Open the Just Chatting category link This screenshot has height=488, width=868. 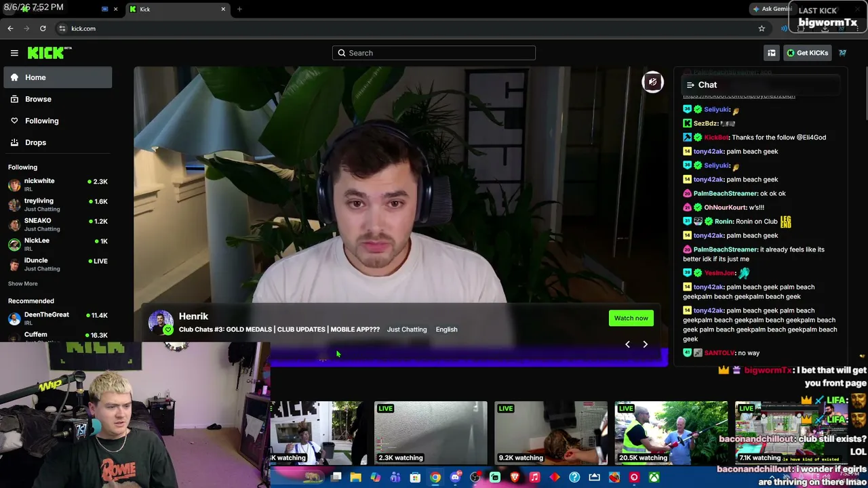pyautogui.click(x=407, y=329)
